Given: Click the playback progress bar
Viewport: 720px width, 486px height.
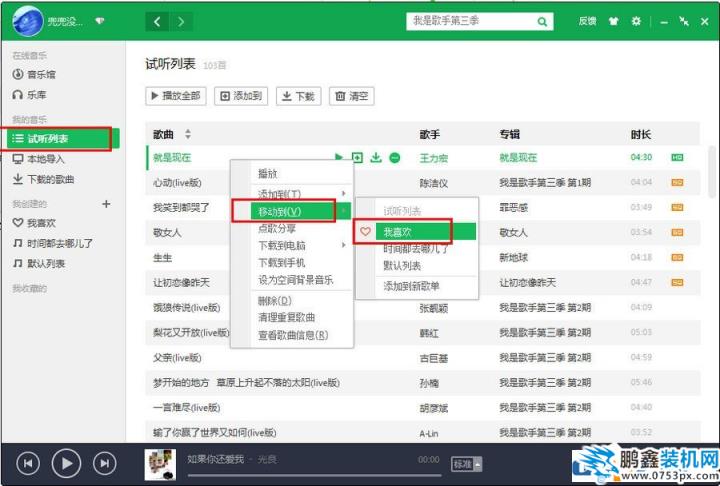Looking at the screenshot, I should 315,475.
